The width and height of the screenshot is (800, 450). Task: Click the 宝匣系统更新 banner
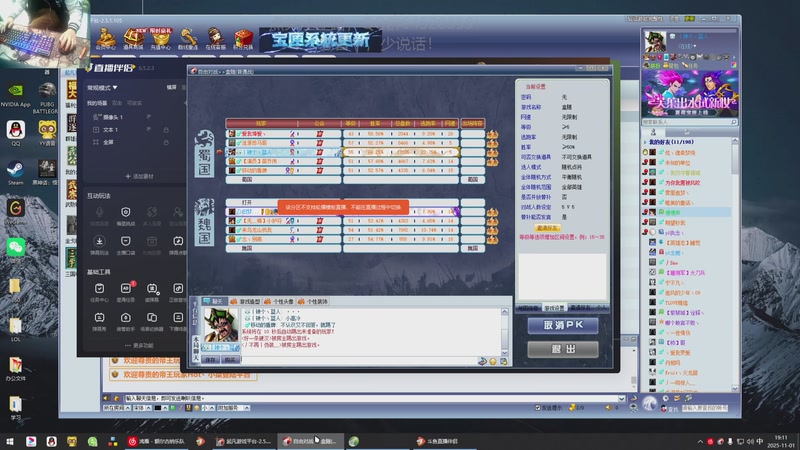320,40
